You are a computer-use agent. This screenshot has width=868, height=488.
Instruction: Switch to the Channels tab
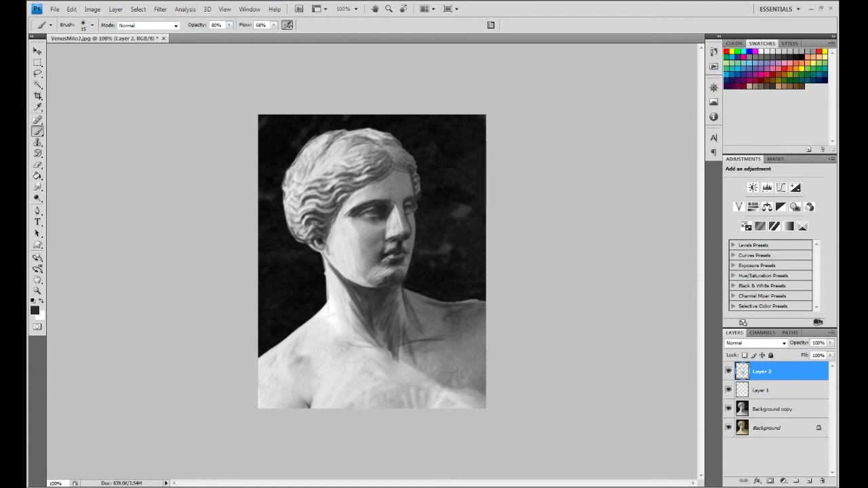click(x=762, y=333)
